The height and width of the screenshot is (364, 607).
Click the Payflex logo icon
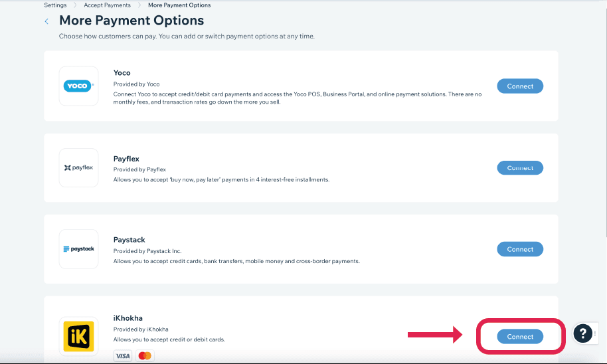(x=78, y=167)
